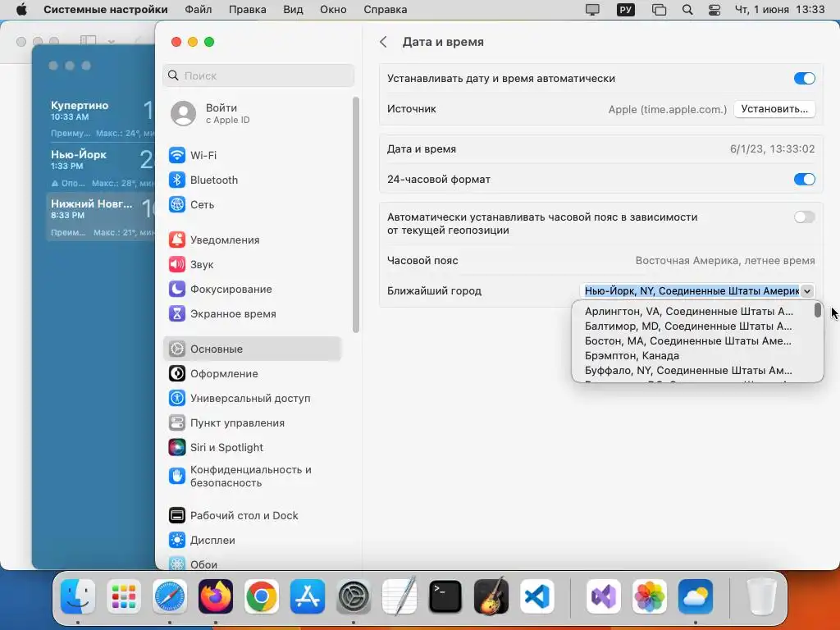Select Нью-Йорк in the Weather window

coord(100,166)
